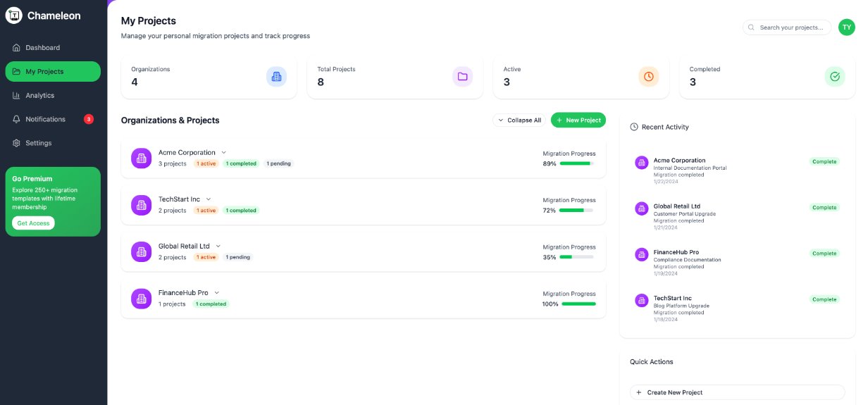
Task: Open Settings from the sidebar
Action: coord(38,143)
